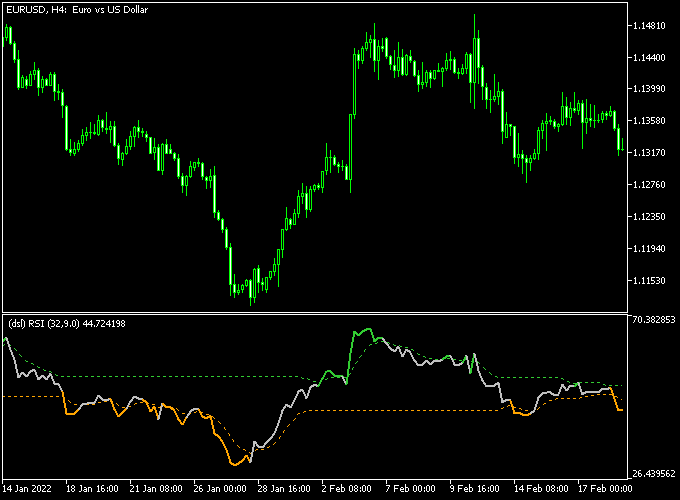Click the 26 Jan 00:00 time label
Viewport: 680px width, 500px height.
pos(220,489)
